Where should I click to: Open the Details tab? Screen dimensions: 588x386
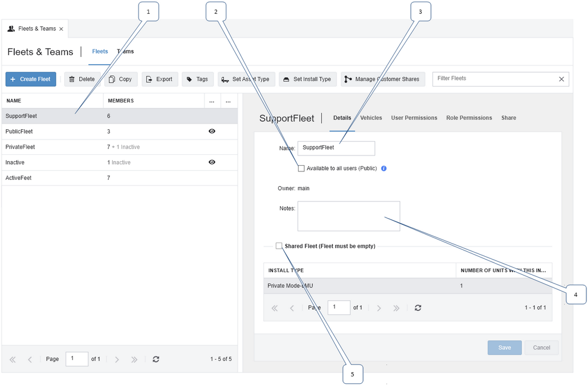click(x=342, y=118)
